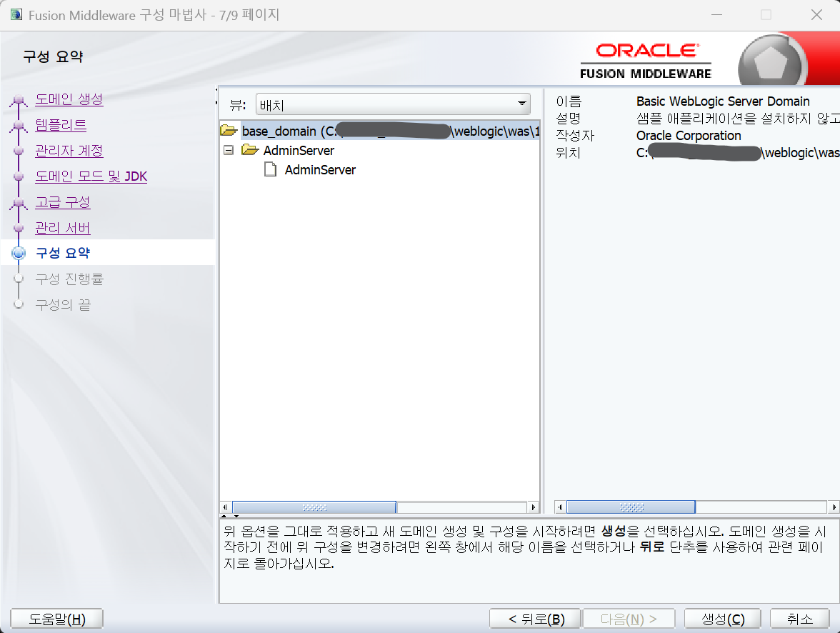Click the 템플리트 step marker icon
Screen dimensions: 840x633
click(x=19, y=126)
